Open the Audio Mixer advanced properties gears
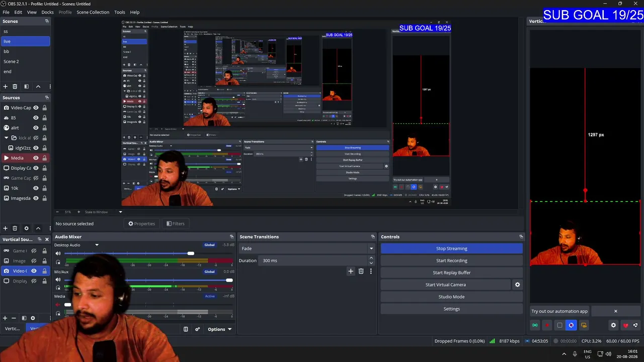This screenshot has height=362, width=644. [x=197, y=329]
